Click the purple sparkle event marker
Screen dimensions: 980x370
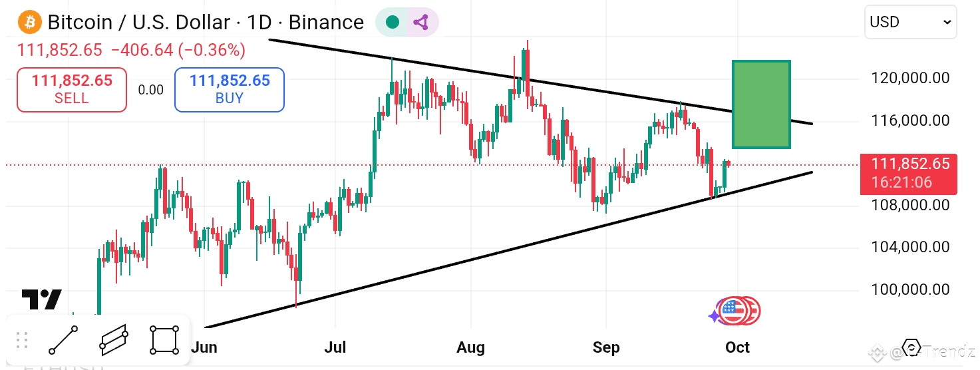pos(713,316)
